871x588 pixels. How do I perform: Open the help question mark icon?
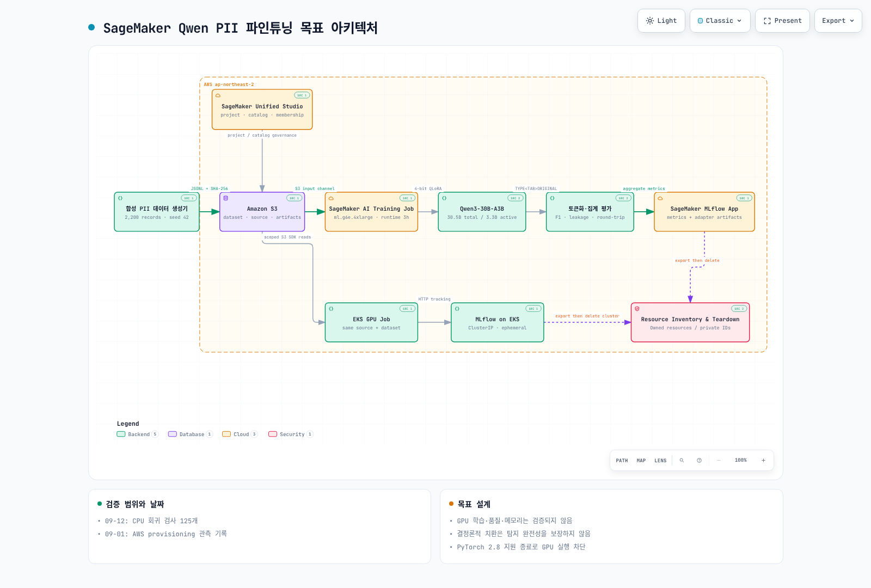699,461
